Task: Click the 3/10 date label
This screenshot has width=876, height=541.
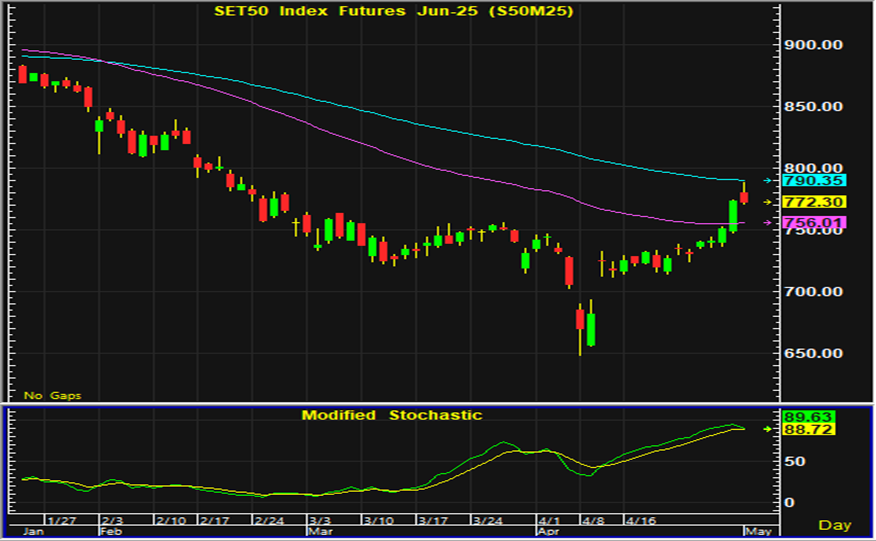Action: click(x=378, y=521)
